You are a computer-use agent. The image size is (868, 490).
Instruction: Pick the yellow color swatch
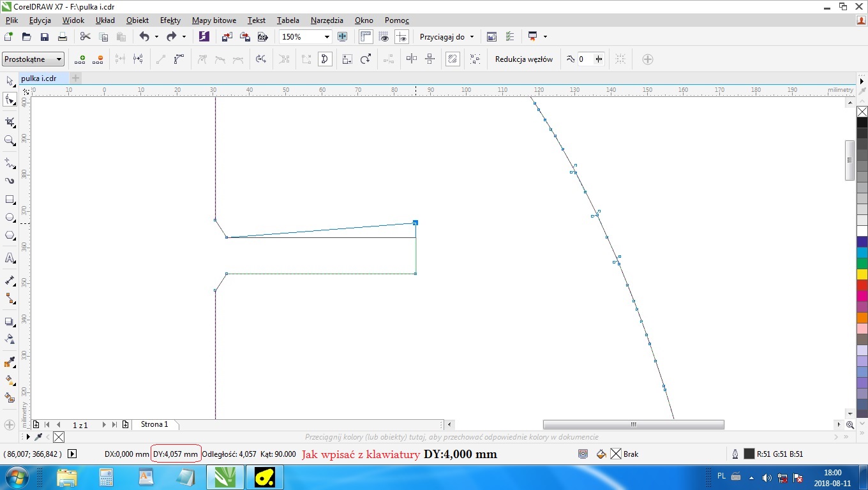(862, 274)
